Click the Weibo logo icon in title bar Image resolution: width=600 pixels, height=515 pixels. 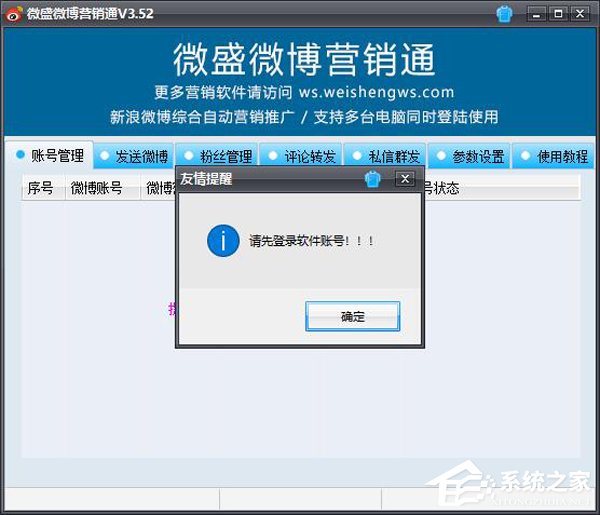(13, 14)
